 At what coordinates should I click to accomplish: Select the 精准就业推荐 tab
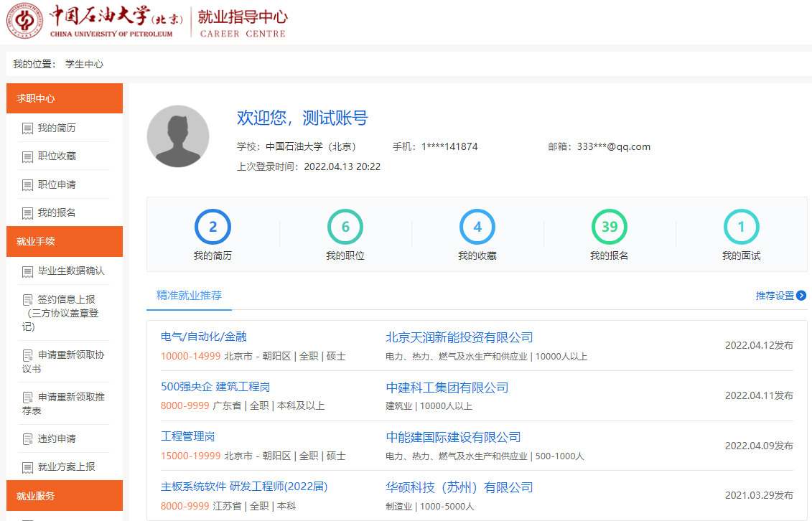click(x=189, y=295)
